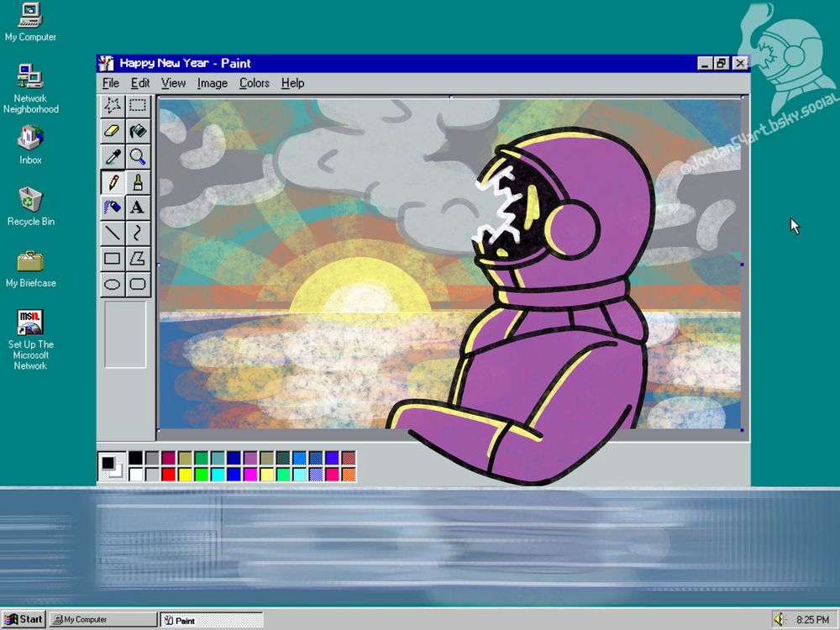Viewport: 840px width, 630px height.
Task: Select the Rounded Rectangle tool
Action: 138,284
